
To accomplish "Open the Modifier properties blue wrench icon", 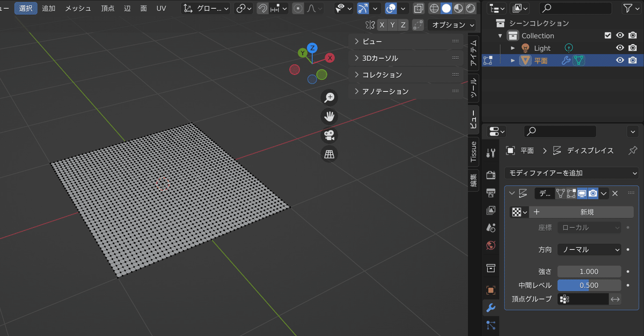I will (x=491, y=308).
